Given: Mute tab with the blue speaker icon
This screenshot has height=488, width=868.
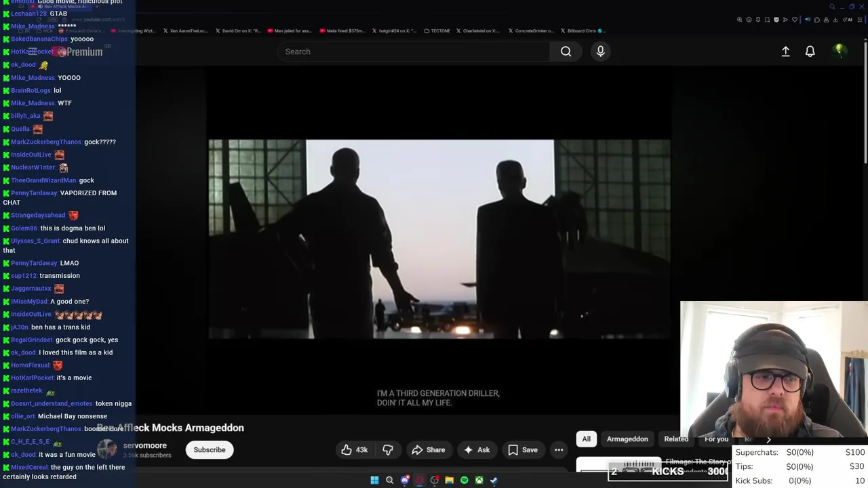Looking at the screenshot, I should pos(808,20).
